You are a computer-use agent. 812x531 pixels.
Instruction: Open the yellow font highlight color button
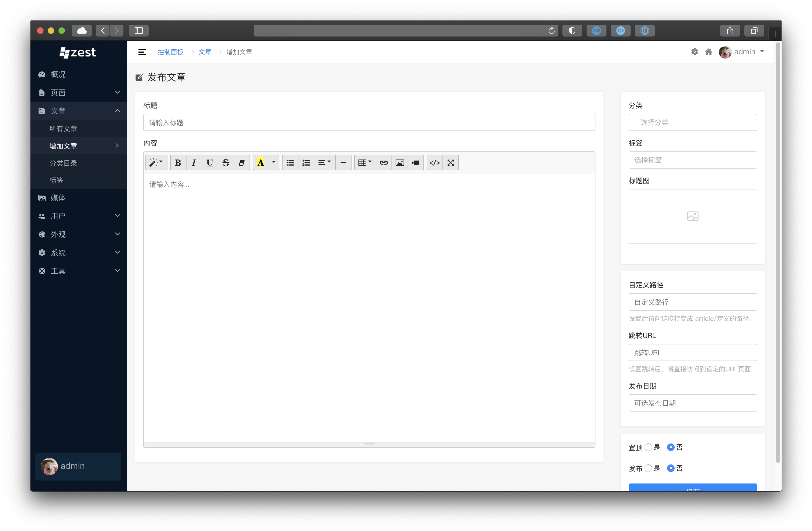(x=261, y=163)
